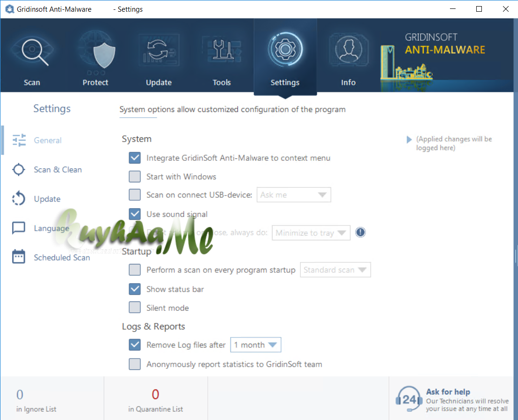The width and height of the screenshot is (518, 420).
Task: Close the Gridinsoft Anti-Malware window
Action: 506,9
